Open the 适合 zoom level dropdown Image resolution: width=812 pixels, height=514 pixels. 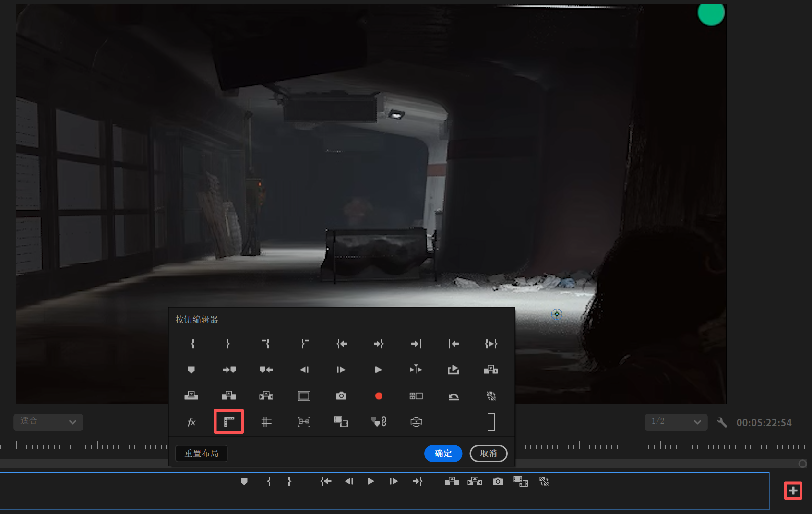pyautogui.click(x=48, y=422)
